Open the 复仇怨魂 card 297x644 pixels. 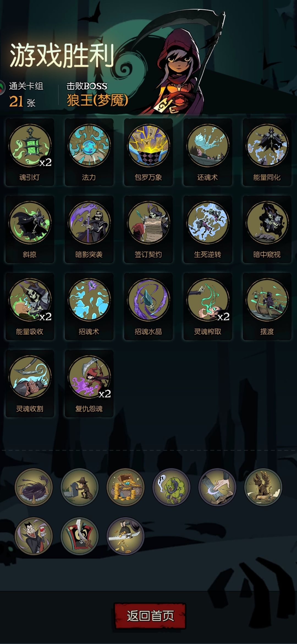(x=89, y=383)
